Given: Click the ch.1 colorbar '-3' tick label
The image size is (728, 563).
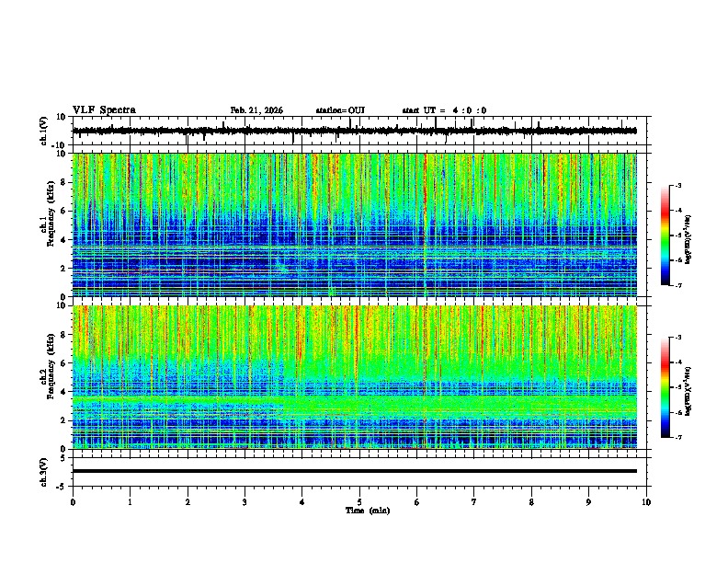Looking at the screenshot, I should [x=677, y=186].
